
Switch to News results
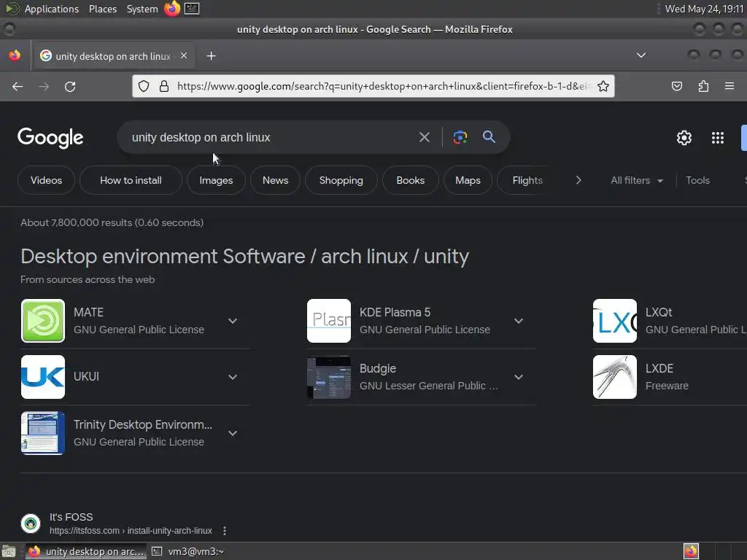click(275, 181)
